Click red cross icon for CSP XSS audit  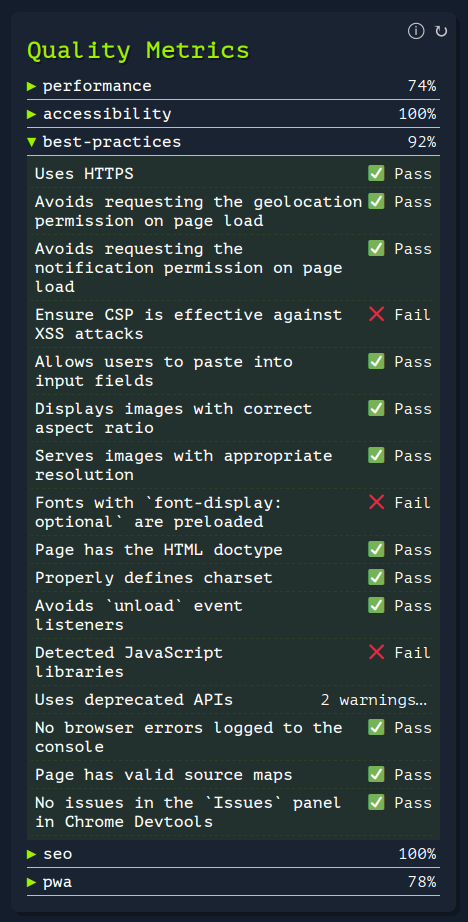376,315
